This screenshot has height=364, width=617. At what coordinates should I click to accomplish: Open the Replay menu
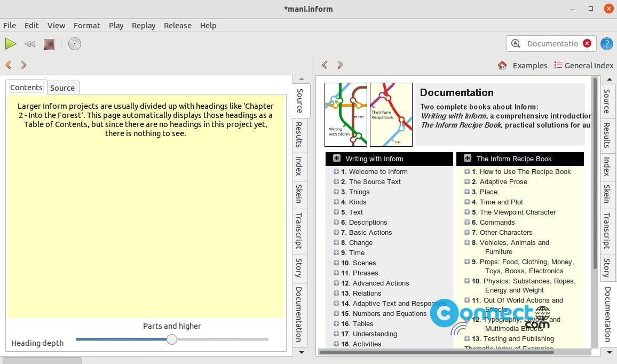[144, 26]
